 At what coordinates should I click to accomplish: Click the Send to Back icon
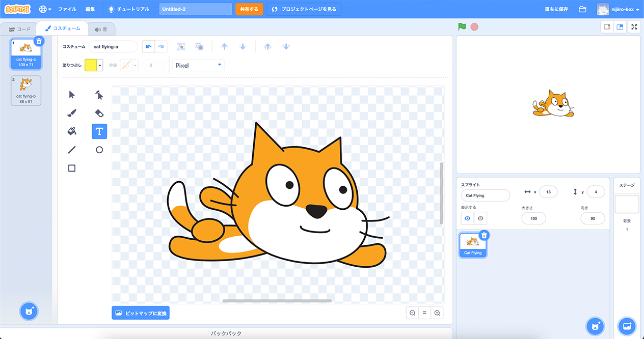click(286, 46)
